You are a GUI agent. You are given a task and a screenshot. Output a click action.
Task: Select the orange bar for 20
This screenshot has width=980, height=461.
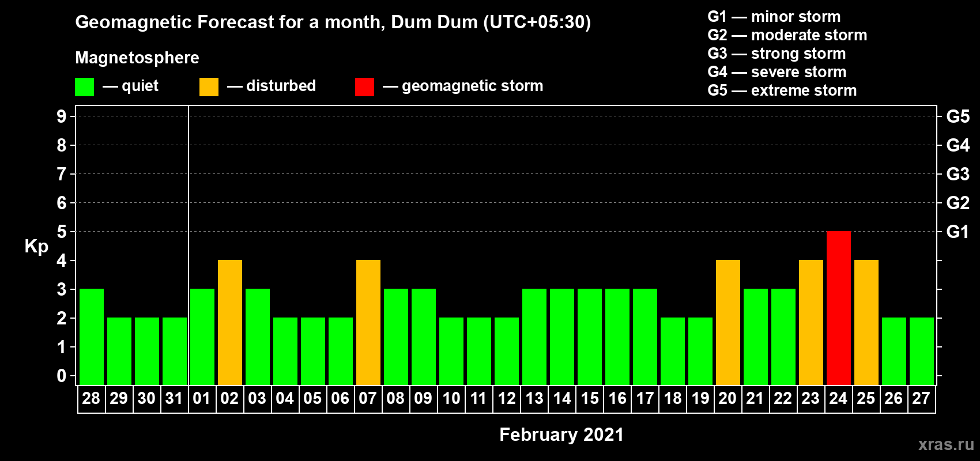[x=728, y=322]
